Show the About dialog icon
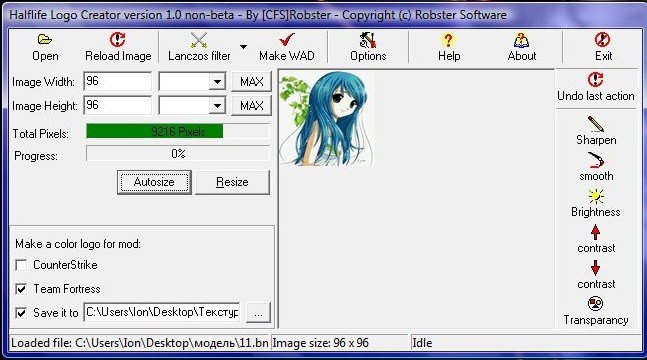Screen dimensions: 647x360 click(522, 40)
